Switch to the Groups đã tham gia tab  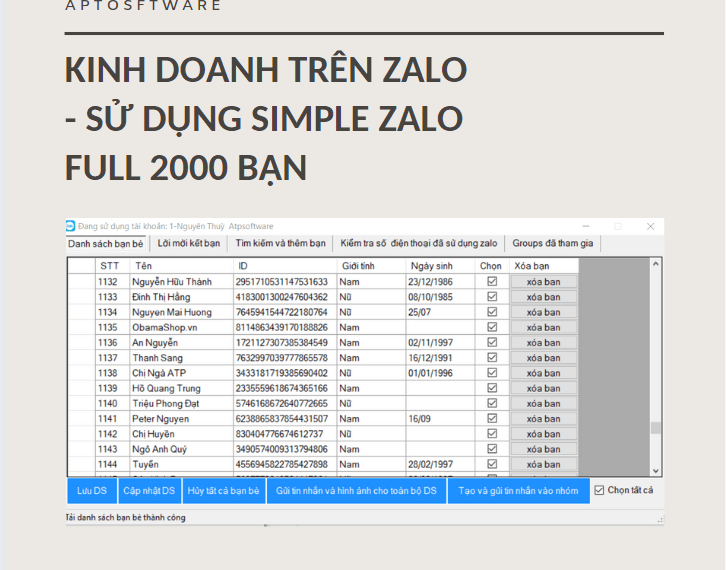coord(552,243)
